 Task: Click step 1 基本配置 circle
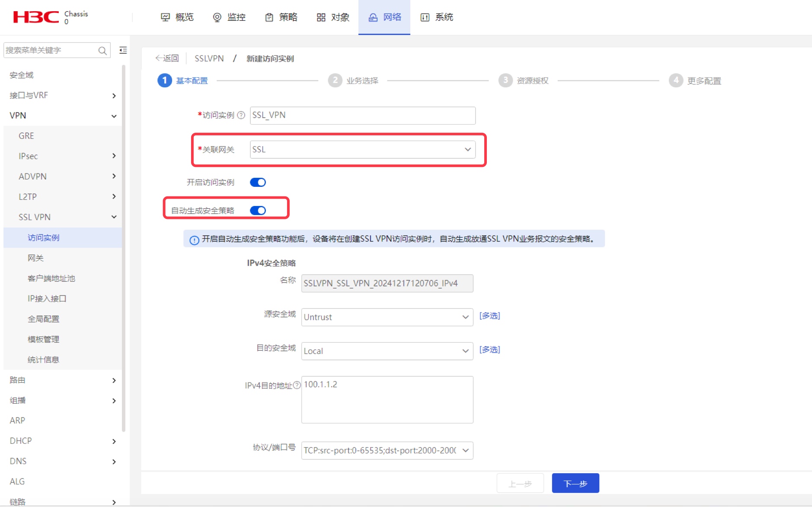[165, 80]
